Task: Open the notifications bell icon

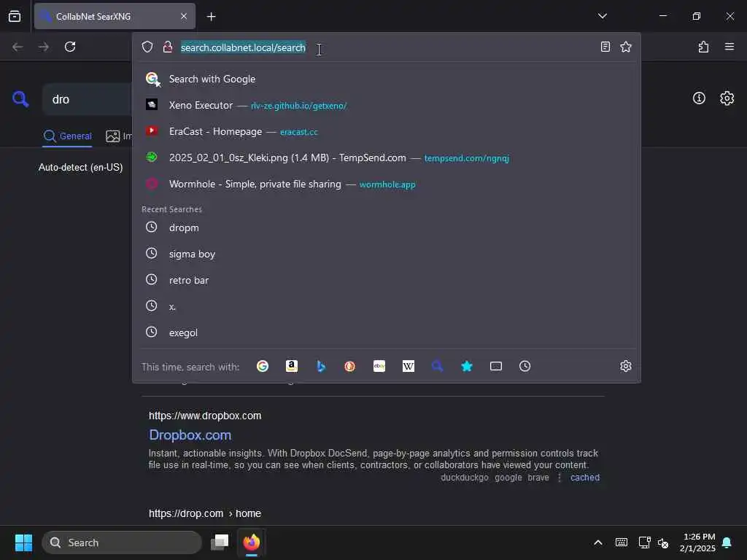Action: [x=727, y=542]
